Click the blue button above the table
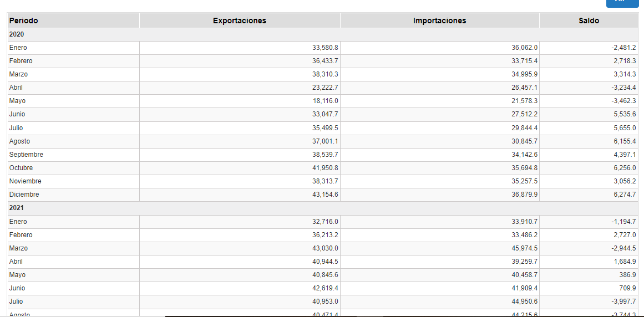Image resolution: width=644 pixels, height=317 pixels. point(622,3)
